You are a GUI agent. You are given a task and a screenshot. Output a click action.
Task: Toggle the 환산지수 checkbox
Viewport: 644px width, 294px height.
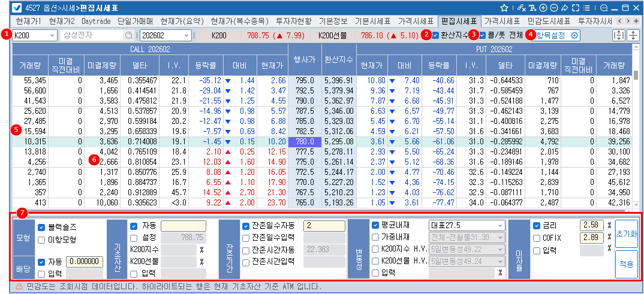435,35
